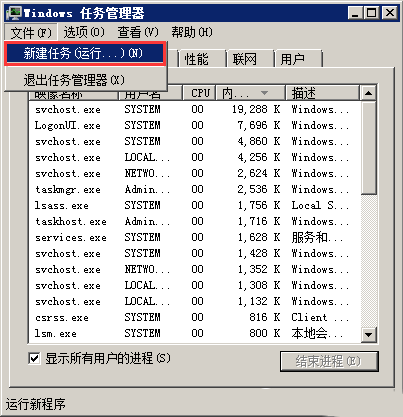Sort processes by the CPU column header
403x417 pixels.
200,93
